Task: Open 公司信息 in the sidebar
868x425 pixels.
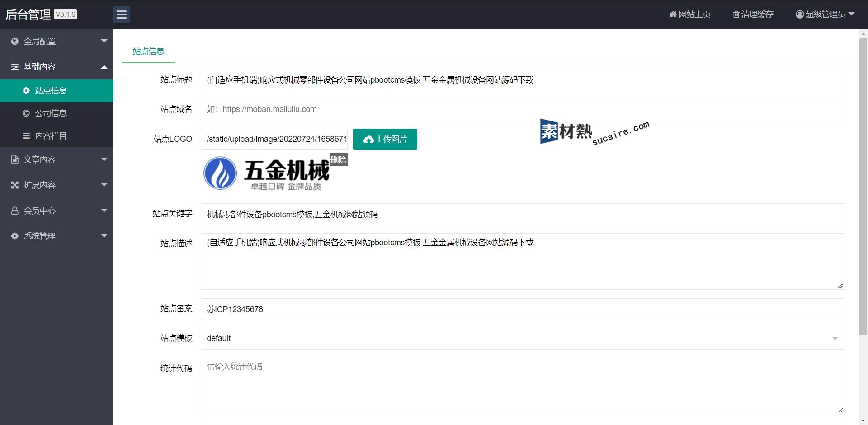Action: (x=57, y=113)
